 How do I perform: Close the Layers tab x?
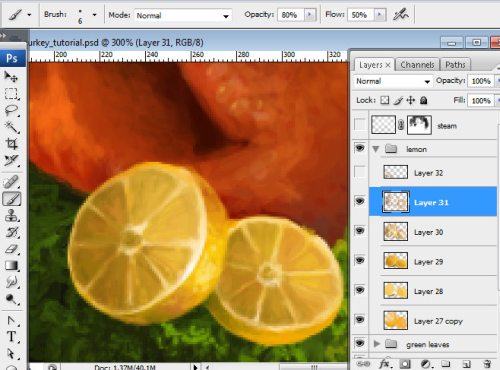[388, 65]
